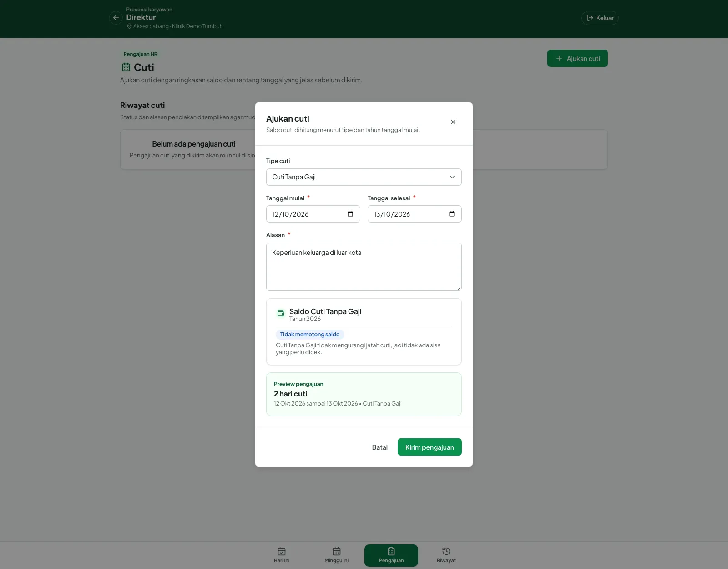728x569 pixels.
Task: Click the Alasan textarea resize handle
Action: point(459,288)
